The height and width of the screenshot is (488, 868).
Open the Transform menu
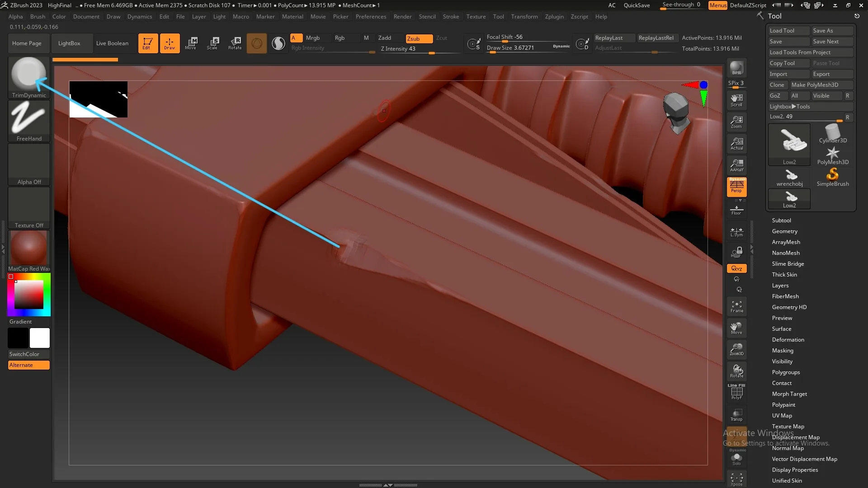[x=524, y=17]
